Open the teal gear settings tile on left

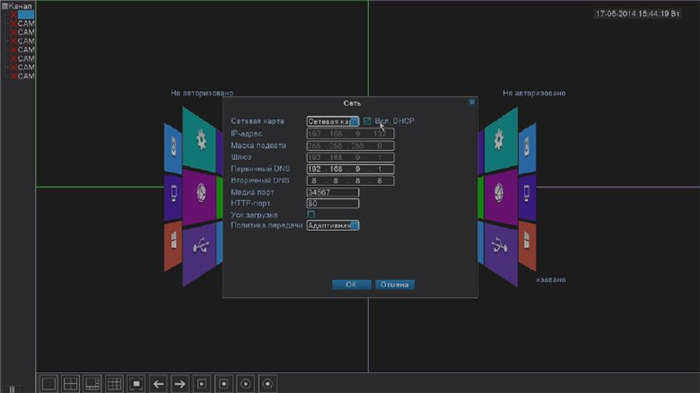tap(200, 140)
